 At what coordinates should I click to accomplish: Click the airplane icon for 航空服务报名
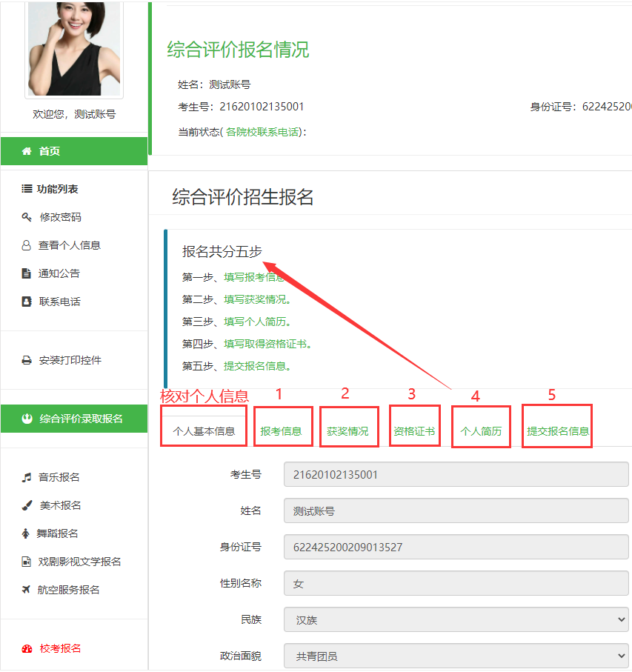(x=27, y=590)
